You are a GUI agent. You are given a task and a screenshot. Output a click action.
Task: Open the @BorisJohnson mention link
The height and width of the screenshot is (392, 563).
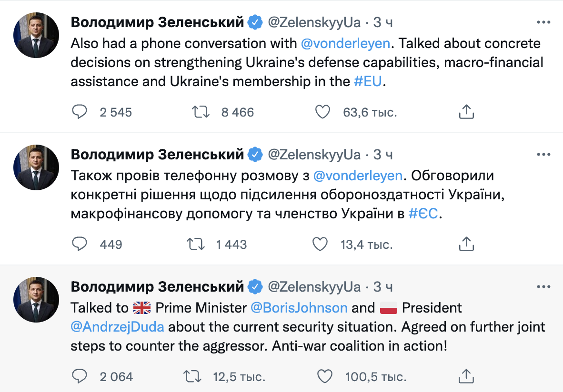pos(299,308)
